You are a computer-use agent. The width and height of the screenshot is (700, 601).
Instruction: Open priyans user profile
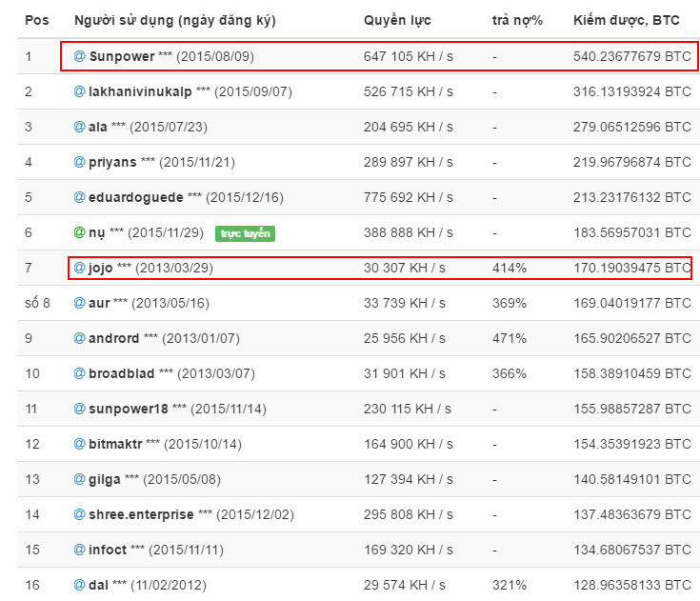112,162
